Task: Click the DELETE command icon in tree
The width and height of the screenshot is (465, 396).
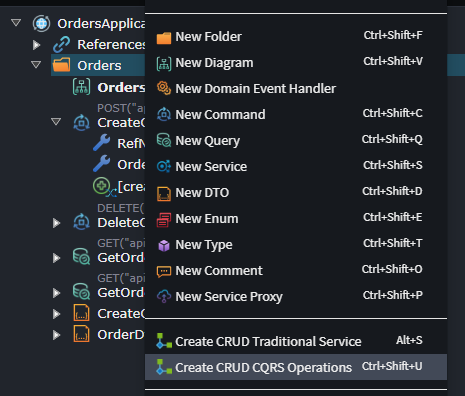Action: [x=81, y=222]
